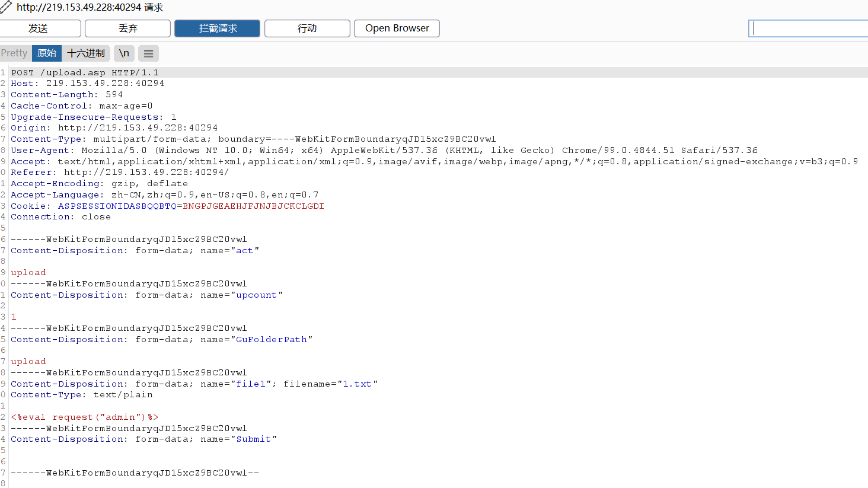Click the Accept-Language header line
The image size is (868, 488).
(x=164, y=195)
